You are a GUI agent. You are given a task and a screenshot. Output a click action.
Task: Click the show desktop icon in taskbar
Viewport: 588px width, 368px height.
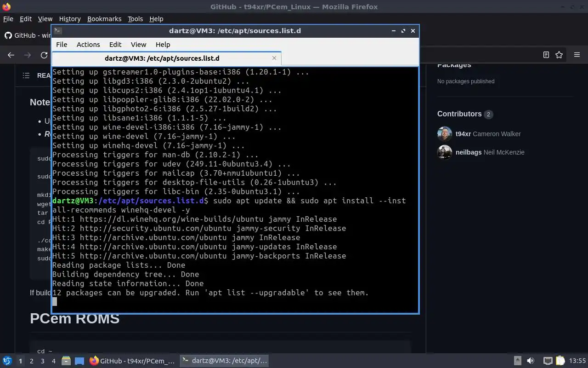[x=79, y=361]
